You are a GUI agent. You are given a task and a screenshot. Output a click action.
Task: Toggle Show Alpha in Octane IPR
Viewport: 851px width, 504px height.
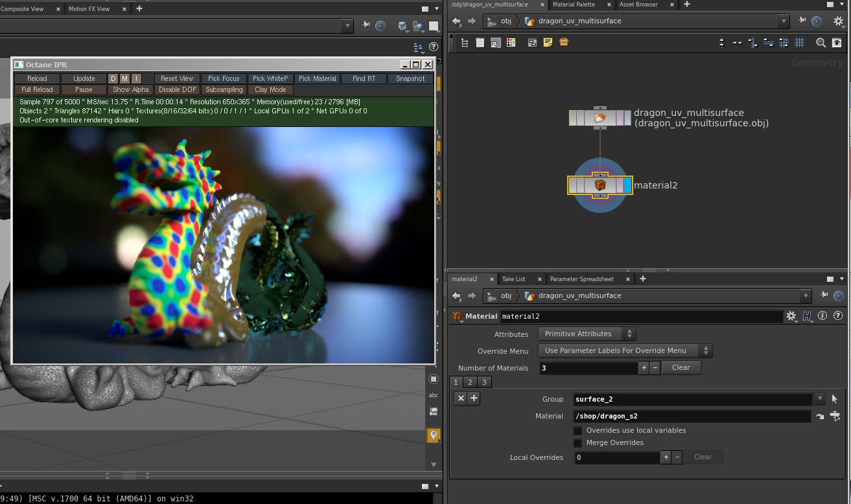tap(131, 89)
